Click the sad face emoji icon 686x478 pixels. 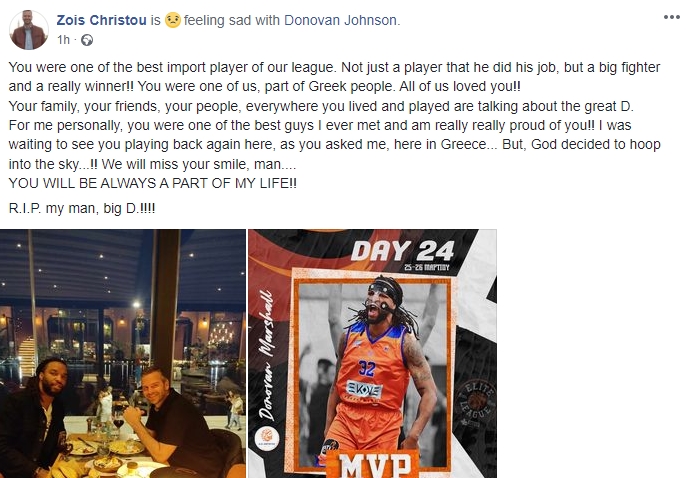click(x=173, y=20)
